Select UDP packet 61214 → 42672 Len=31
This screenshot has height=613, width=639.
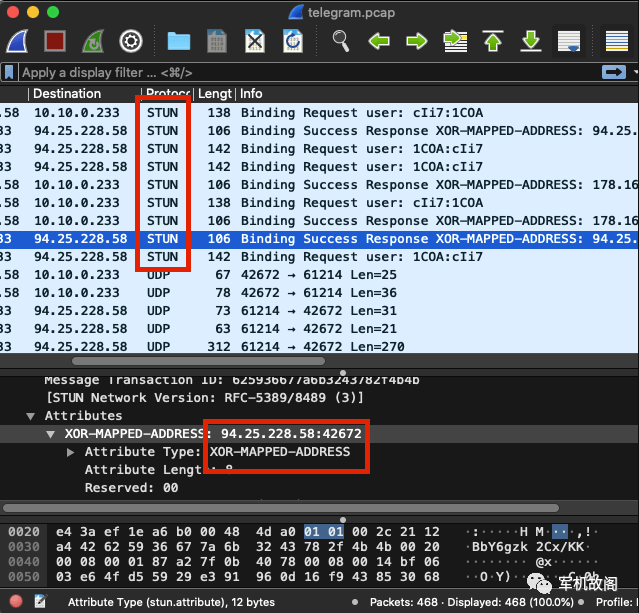[x=320, y=310]
